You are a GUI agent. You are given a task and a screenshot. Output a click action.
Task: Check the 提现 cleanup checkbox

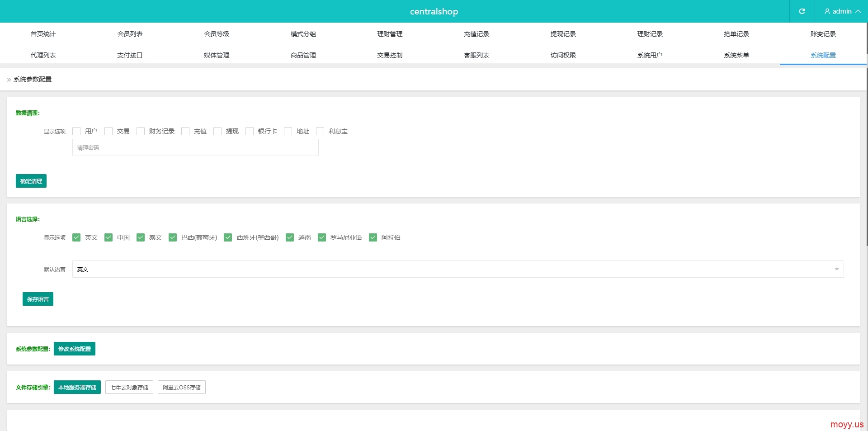point(217,131)
